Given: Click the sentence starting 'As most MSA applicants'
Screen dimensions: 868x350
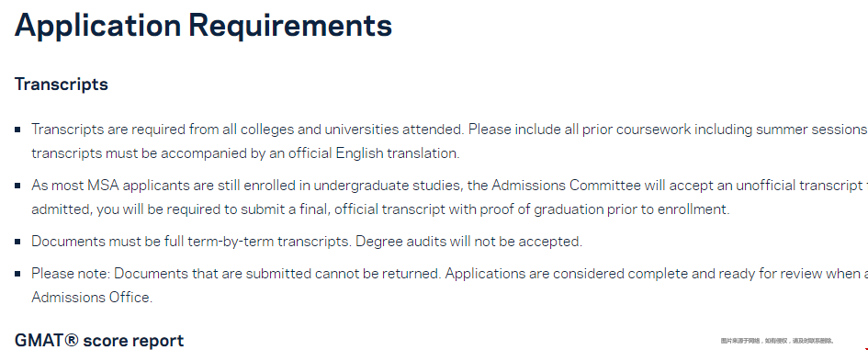Looking at the screenshot, I should (x=449, y=186).
